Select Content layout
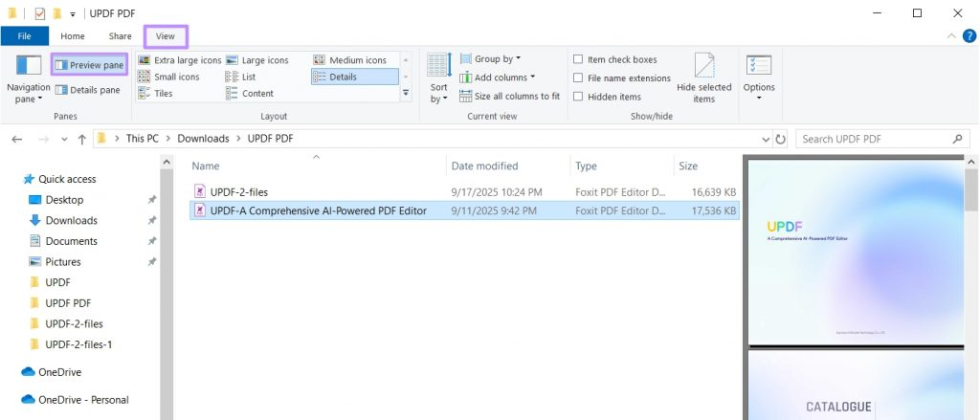The width and height of the screenshot is (980, 420). [x=250, y=93]
